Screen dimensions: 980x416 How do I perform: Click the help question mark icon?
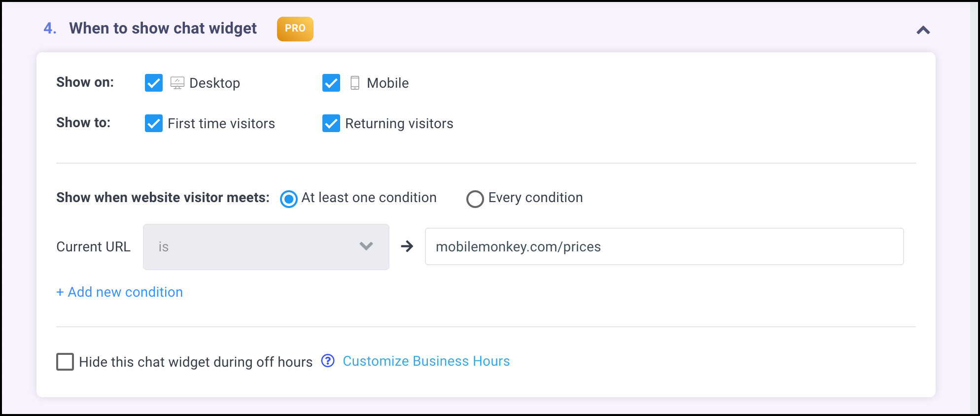click(328, 361)
